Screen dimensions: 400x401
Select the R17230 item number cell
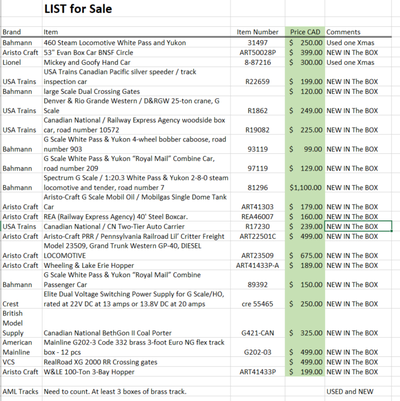[258, 226]
